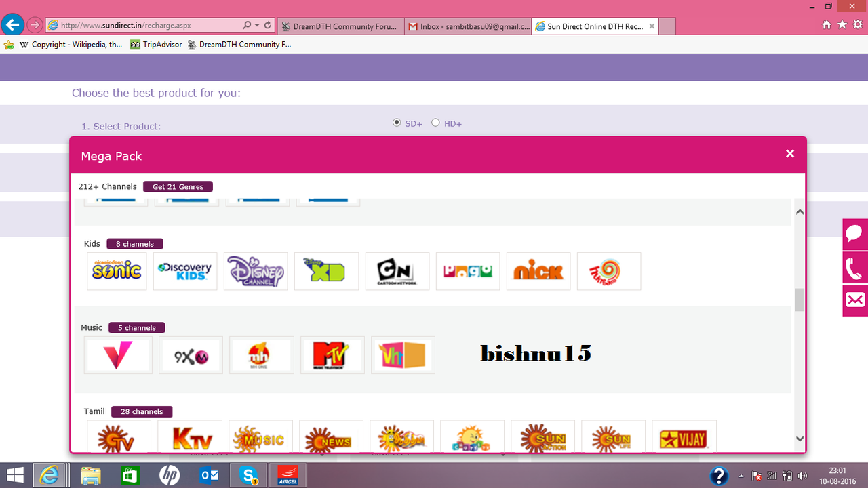Click the Sun Music channel logo
The image size is (868, 488).
[x=260, y=436]
